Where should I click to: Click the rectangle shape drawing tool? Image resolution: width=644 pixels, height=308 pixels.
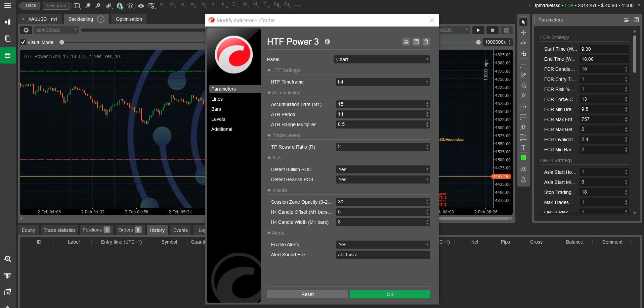pos(523,117)
